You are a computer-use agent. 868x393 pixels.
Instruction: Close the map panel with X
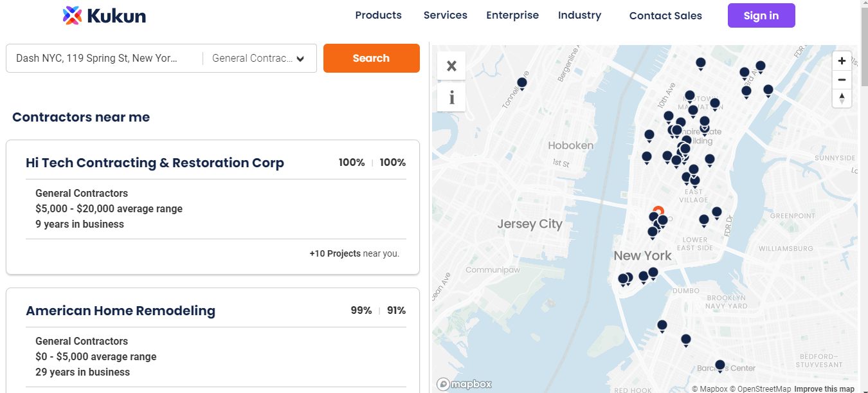(x=451, y=66)
